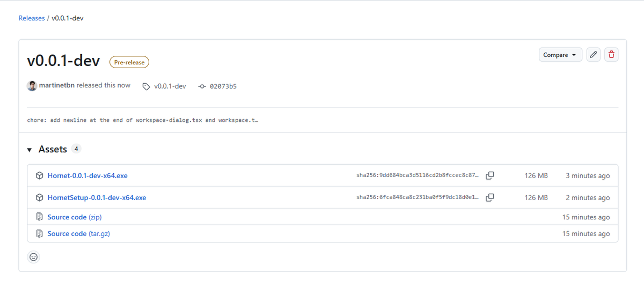Click sha256:6fca848ca8c231ba0f5f9dc18d0e1… hash text

click(418, 197)
